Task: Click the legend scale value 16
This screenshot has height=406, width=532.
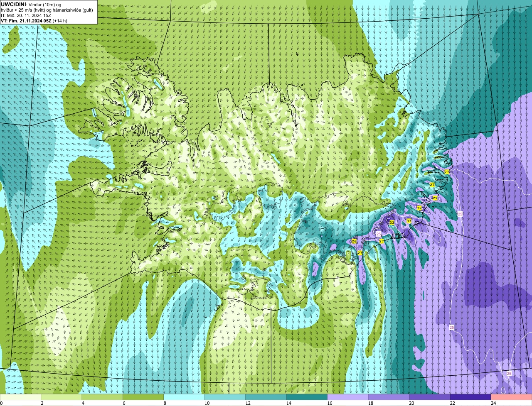Action: tap(330, 403)
